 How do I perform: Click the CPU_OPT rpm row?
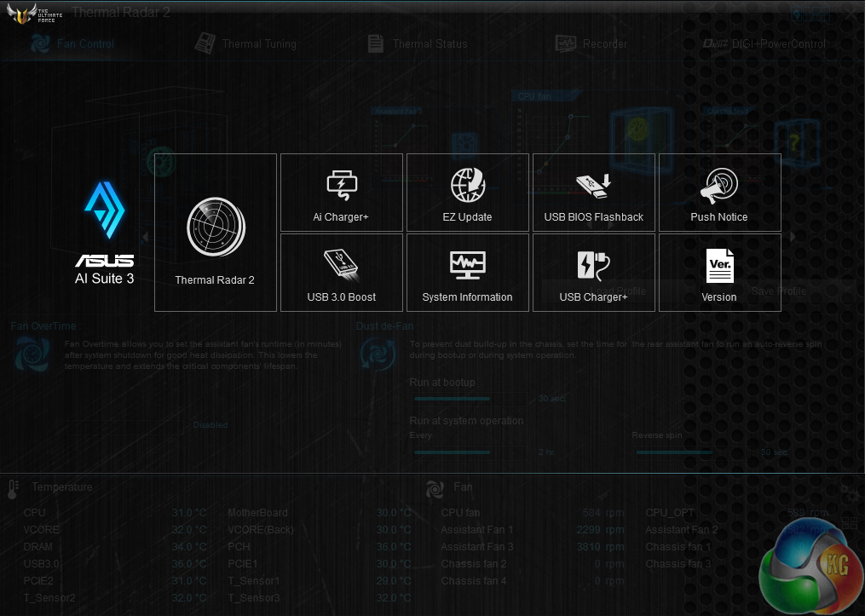pyautogui.click(x=737, y=512)
